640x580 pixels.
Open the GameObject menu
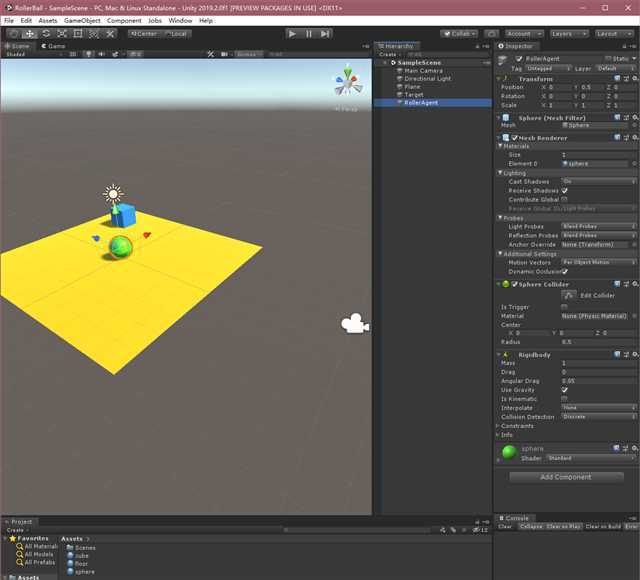[x=82, y=20]
